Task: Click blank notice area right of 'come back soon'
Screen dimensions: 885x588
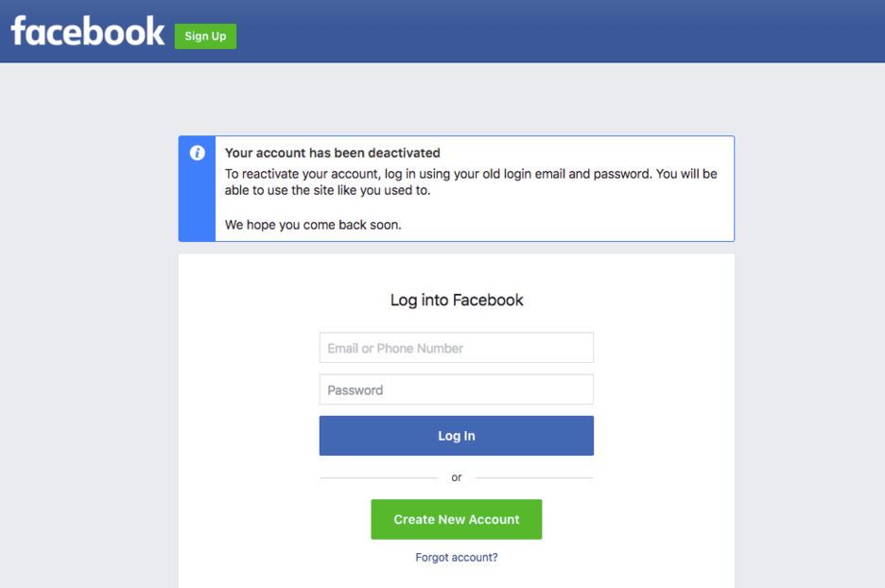Action: (564, 225)
